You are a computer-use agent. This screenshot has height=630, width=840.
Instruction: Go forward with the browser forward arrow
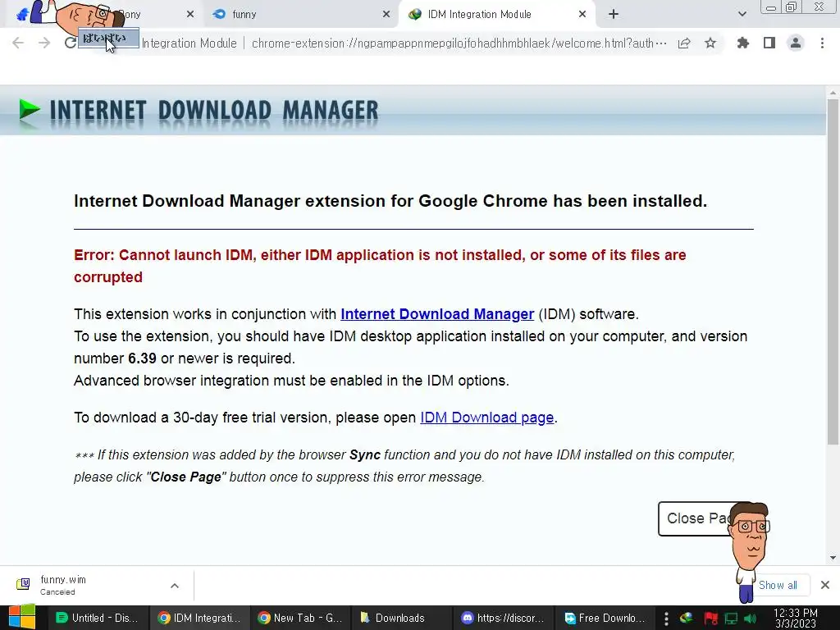click(x=44, y=43)
